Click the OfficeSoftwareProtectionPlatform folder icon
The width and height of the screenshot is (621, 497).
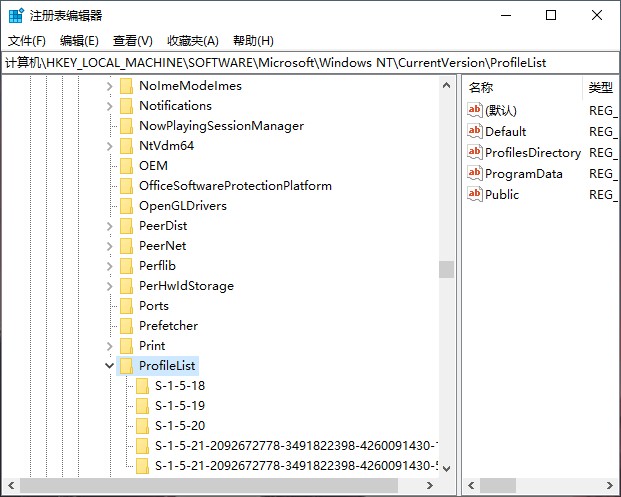click(126, 186)
